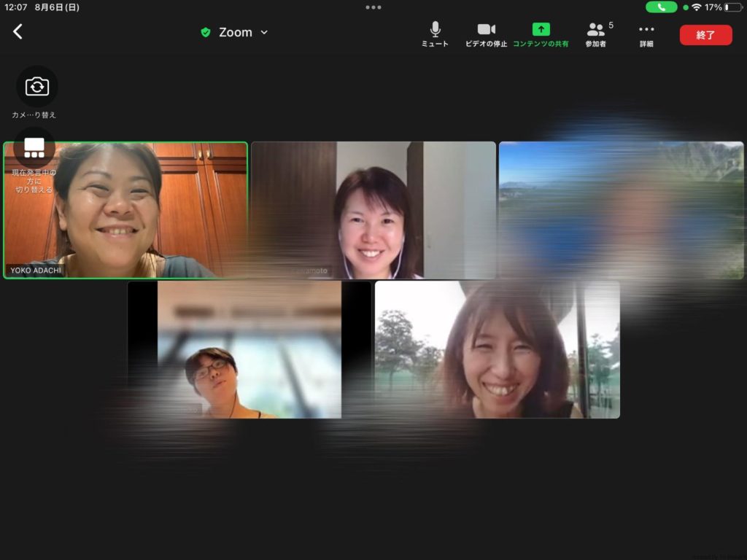Tap green phone call indicator in status bar
The width and height of the screenshot is (747, 560).
click(661, 7)
